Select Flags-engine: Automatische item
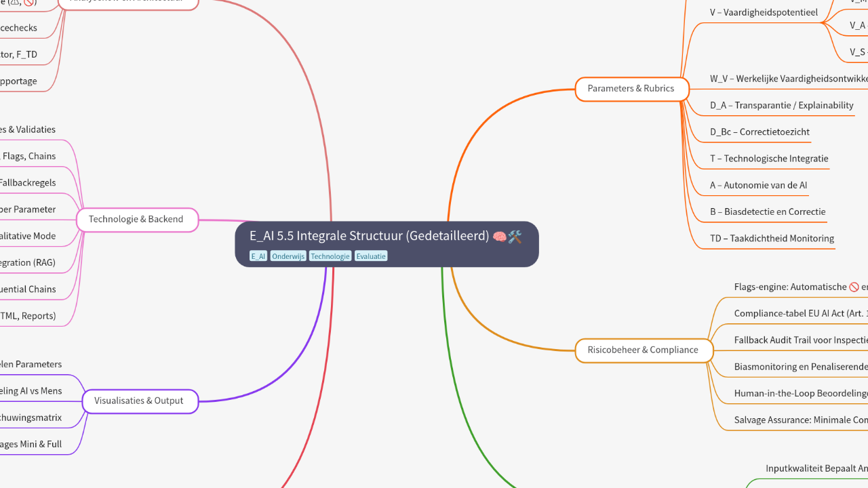Viewport: 868px width, 488px height. [801, 287]
